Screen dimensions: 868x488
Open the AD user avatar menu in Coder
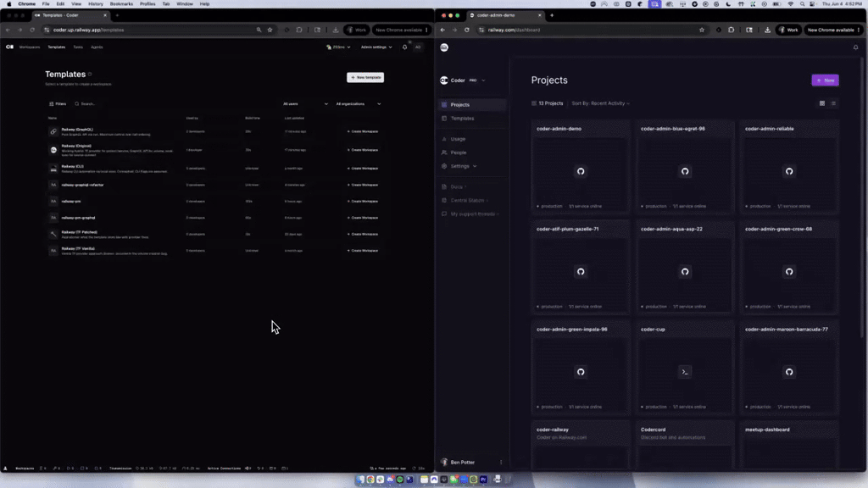pyautogui.click(x=418, y=47)
